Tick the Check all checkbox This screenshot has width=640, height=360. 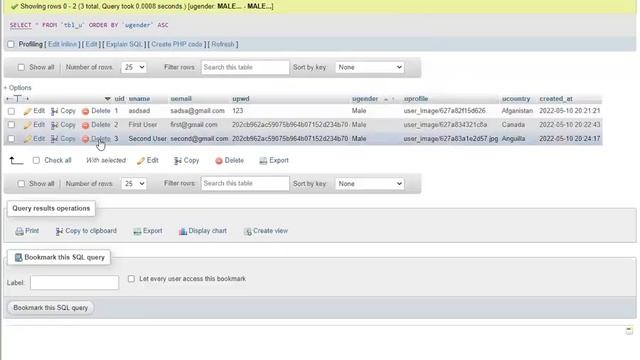36,160
